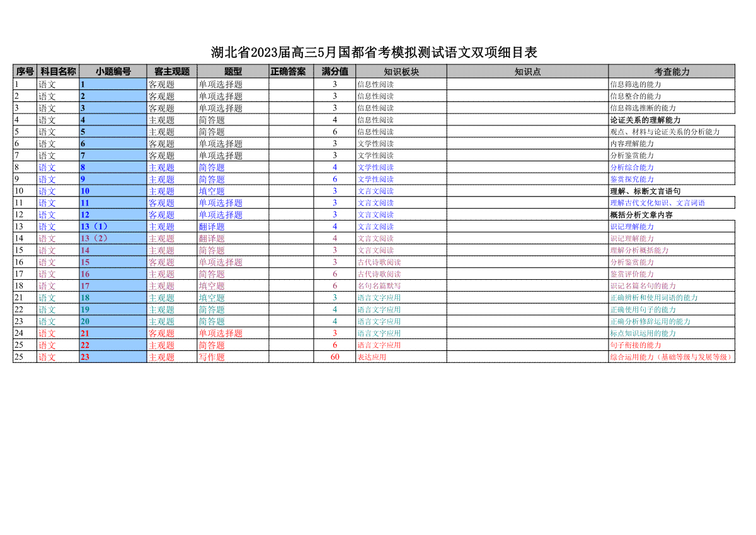Click the 小题编号 column header

tap(113, 71)
